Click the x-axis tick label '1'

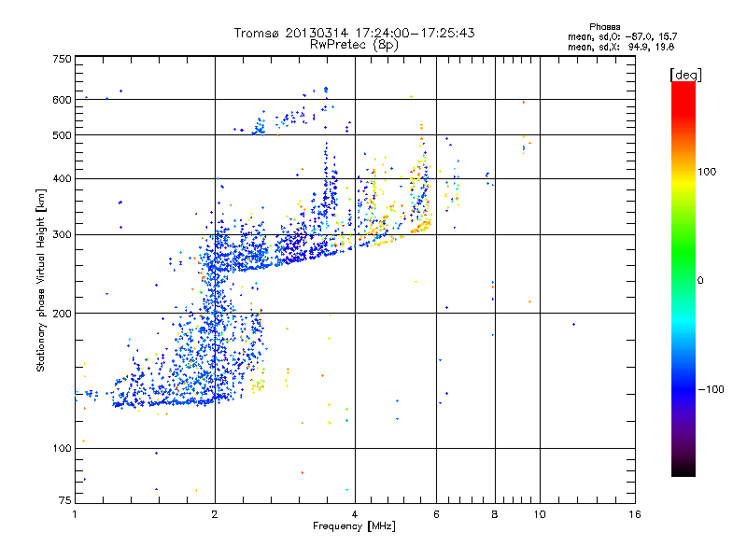point(75,514)
